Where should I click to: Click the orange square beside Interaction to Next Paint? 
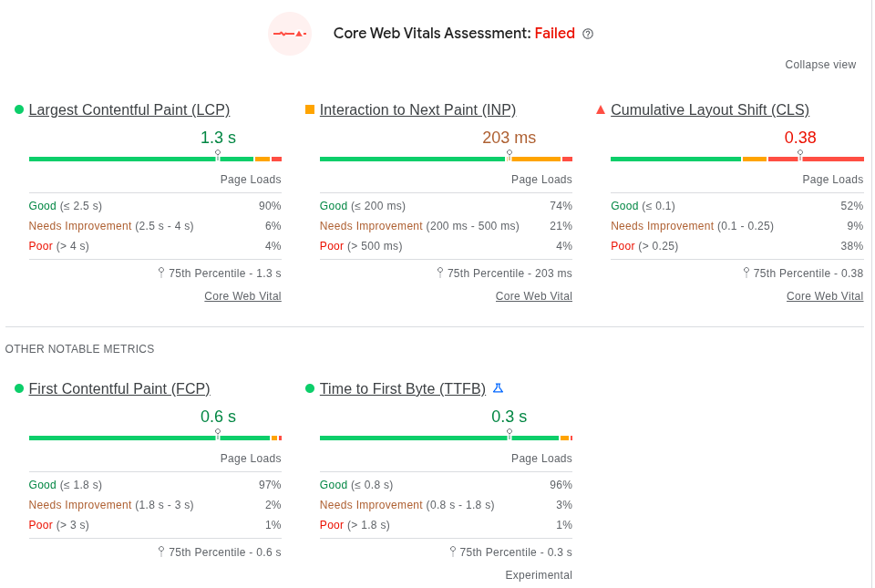(310, 109)
